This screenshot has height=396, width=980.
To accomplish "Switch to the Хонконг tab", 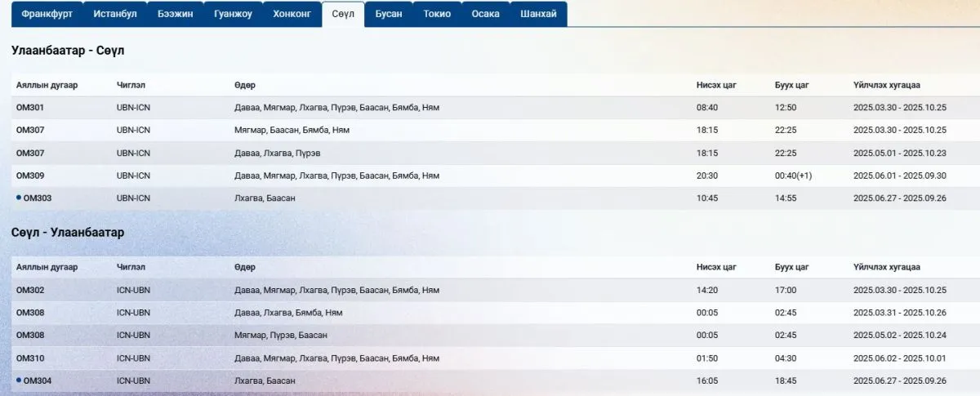I will (292, 15).
